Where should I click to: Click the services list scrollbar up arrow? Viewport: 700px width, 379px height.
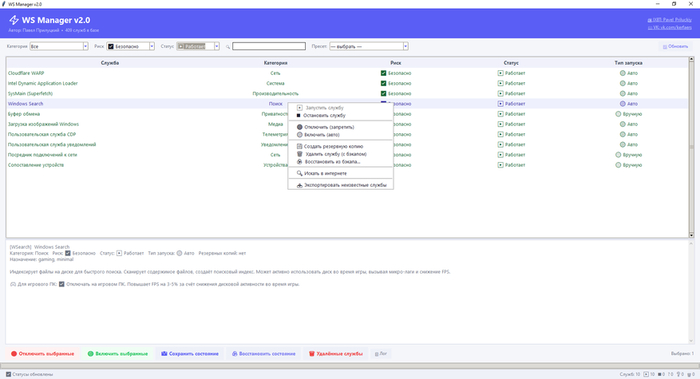coord(691,59)
